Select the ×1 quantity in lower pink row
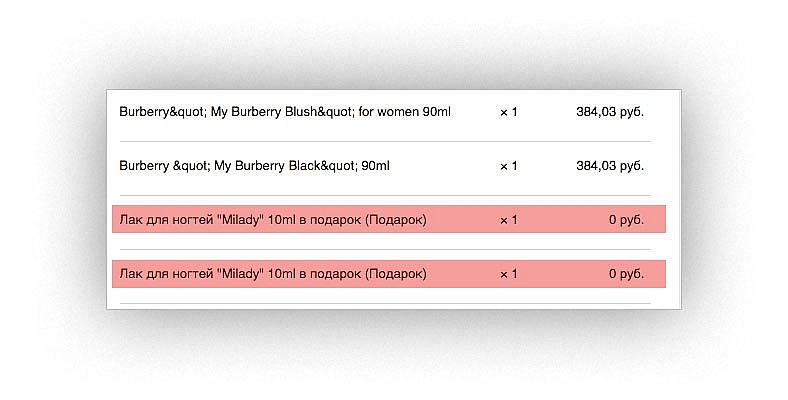The width and height of the screenshot is (788, 400). [x=509, y=274]
